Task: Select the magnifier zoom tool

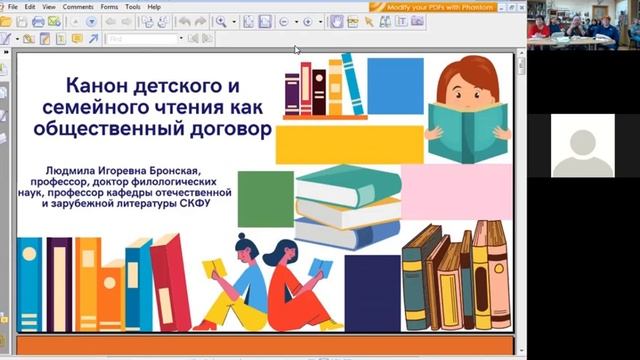Action: pos(221,22)
